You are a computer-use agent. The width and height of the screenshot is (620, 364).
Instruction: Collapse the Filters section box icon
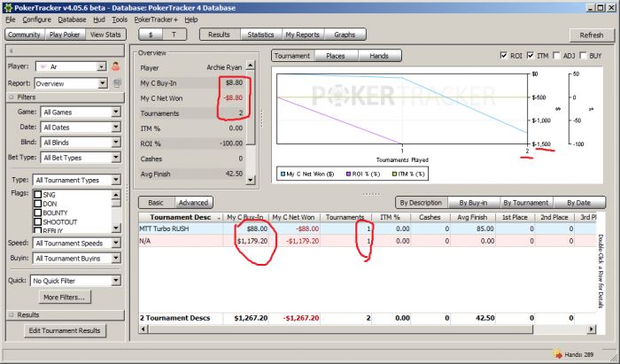pos(11,97)
